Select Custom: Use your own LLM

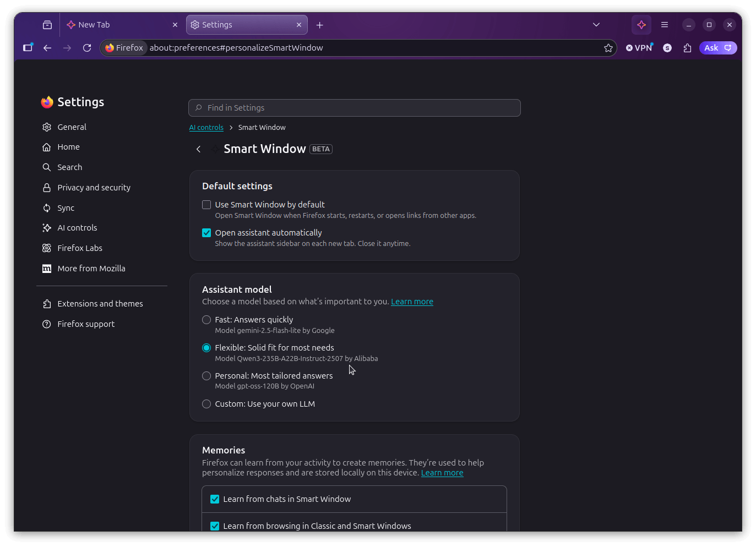click(x=206, y=404)
